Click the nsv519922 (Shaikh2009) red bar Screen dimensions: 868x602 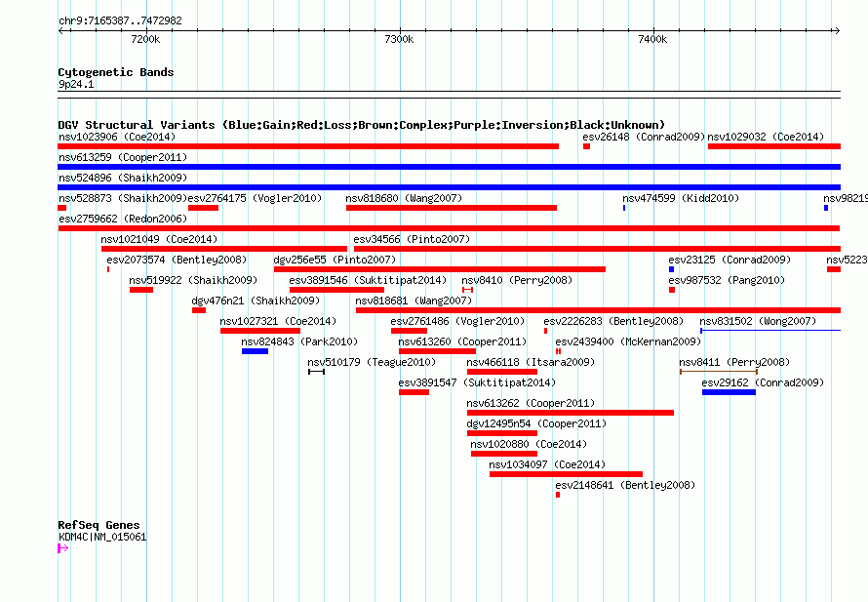tap(141, 290)
